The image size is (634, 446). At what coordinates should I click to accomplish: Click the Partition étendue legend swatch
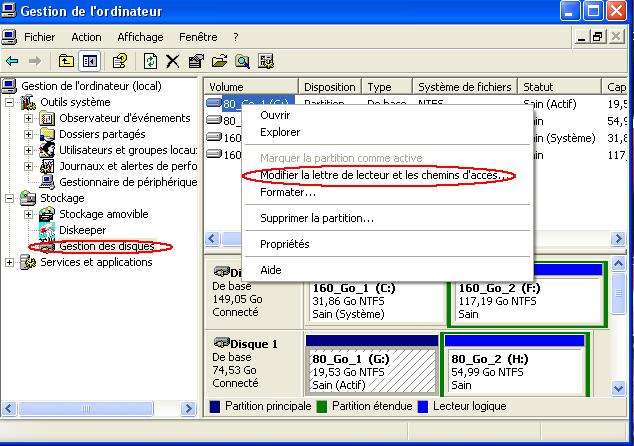(x=322, y=407)
